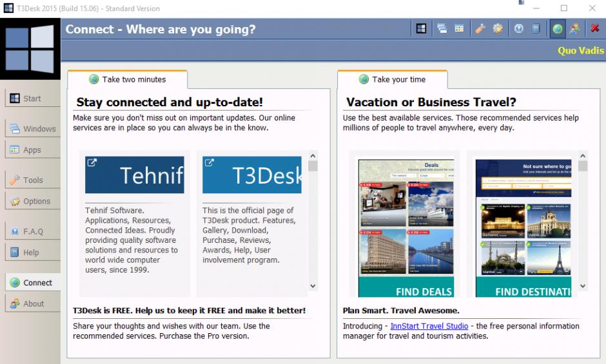Open Help via the book toolbar icon
The image size is (606, 364).
[536, 28]
